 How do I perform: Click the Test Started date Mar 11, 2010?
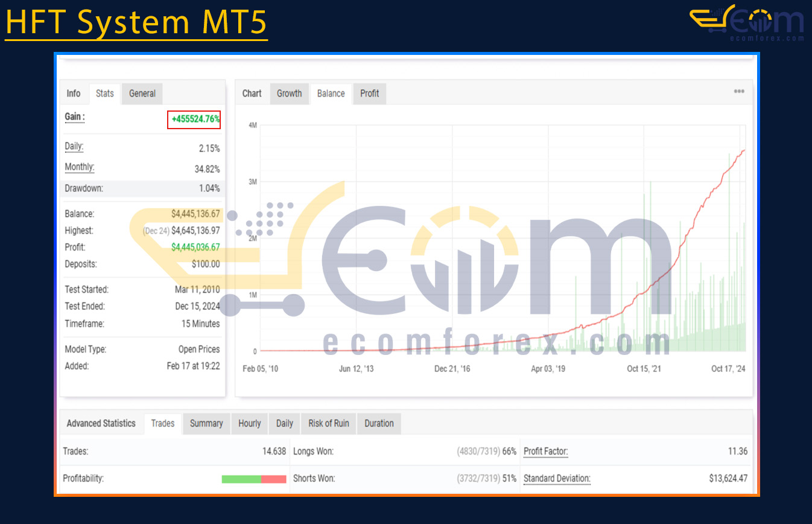[197, 290]
